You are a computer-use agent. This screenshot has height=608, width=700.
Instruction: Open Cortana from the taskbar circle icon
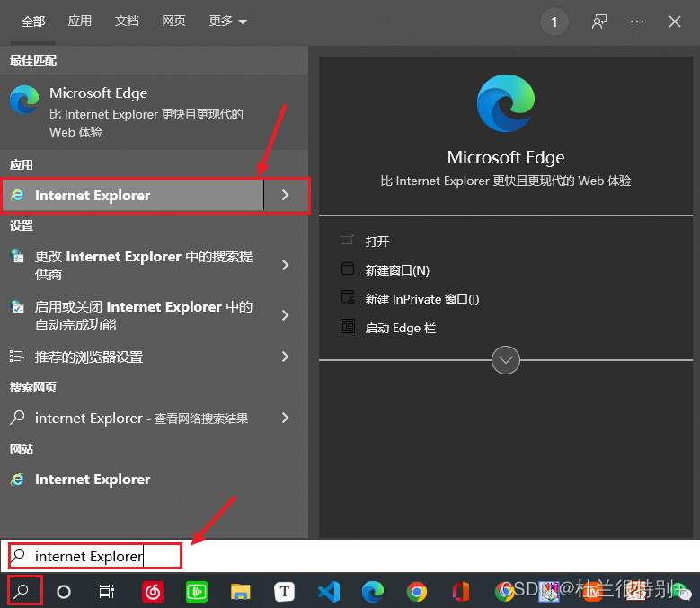[x=64, y=592]
